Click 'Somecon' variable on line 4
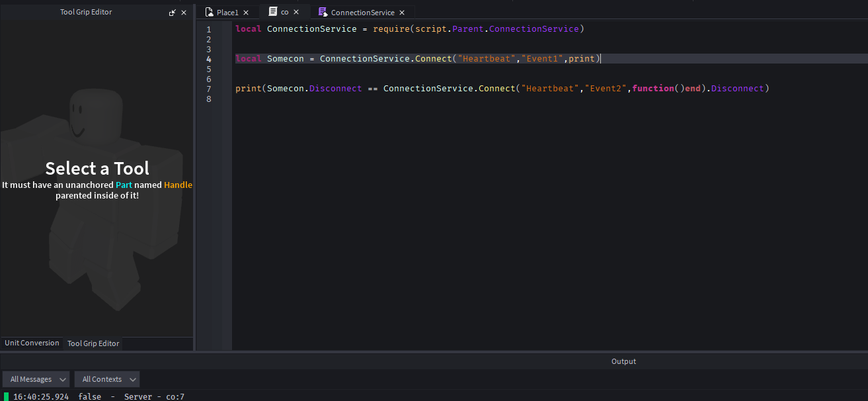The width and height of the screenshot is (868, 401). coord(286,59)
